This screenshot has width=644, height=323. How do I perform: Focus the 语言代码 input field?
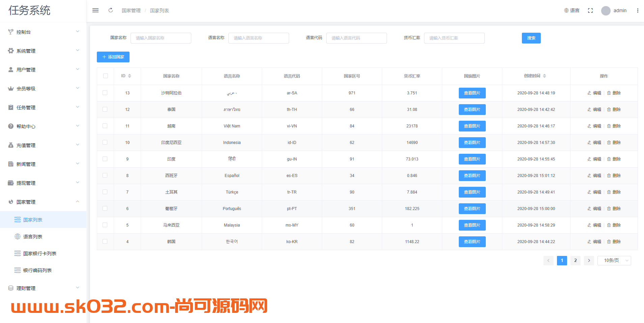click(357, 38)
